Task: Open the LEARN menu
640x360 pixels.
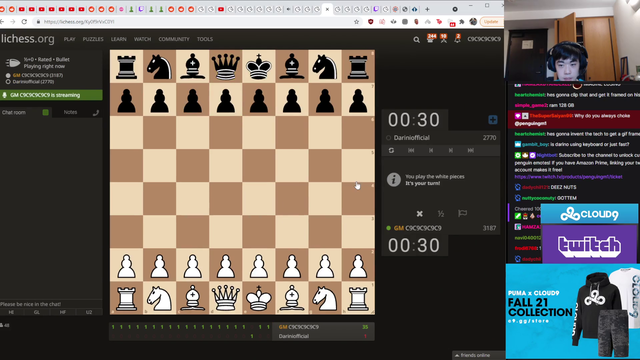Action: 118,39
